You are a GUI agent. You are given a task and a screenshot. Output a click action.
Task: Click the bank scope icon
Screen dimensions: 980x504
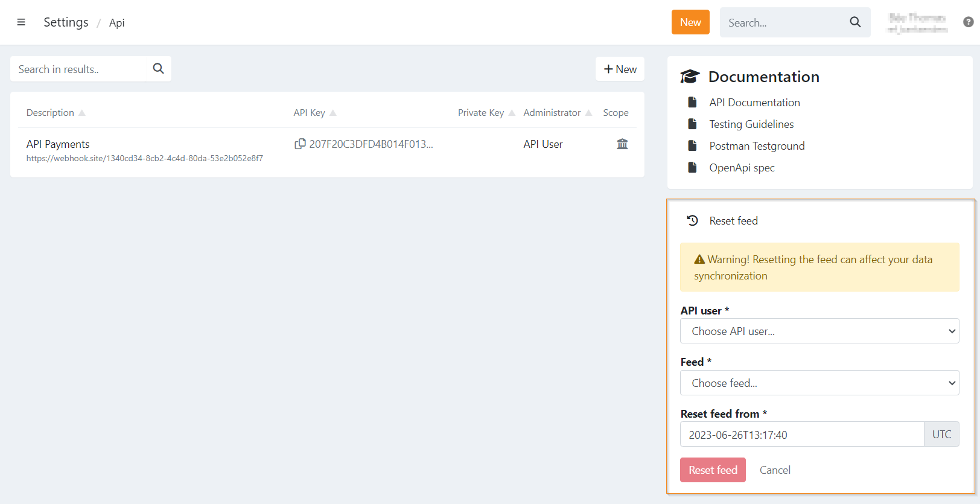pos(622,144)
